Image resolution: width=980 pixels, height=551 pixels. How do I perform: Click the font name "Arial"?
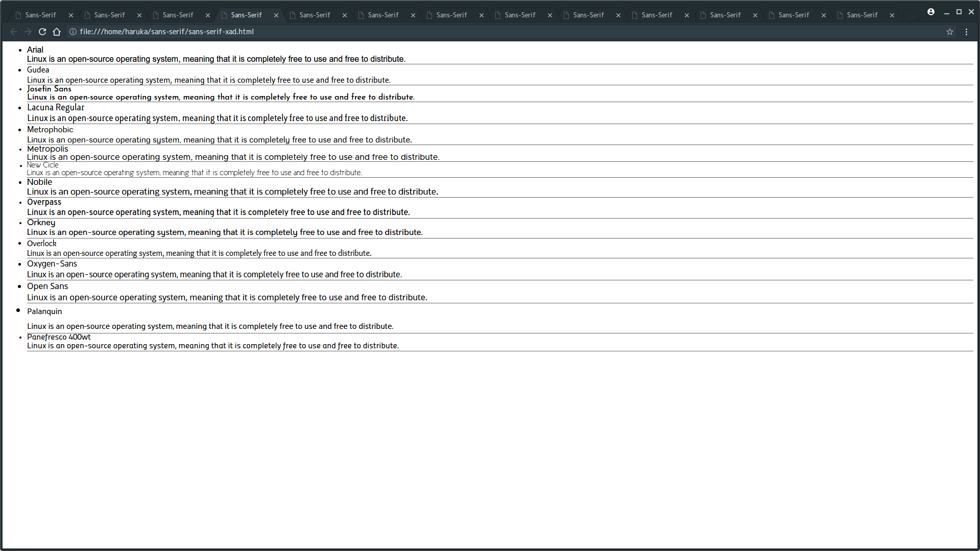coord(35,50)
